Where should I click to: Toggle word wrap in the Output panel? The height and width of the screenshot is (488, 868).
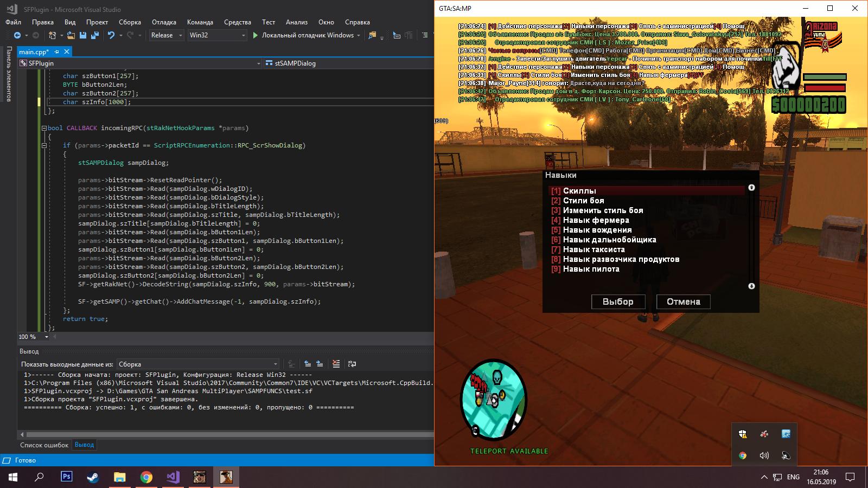click(352, 364)
